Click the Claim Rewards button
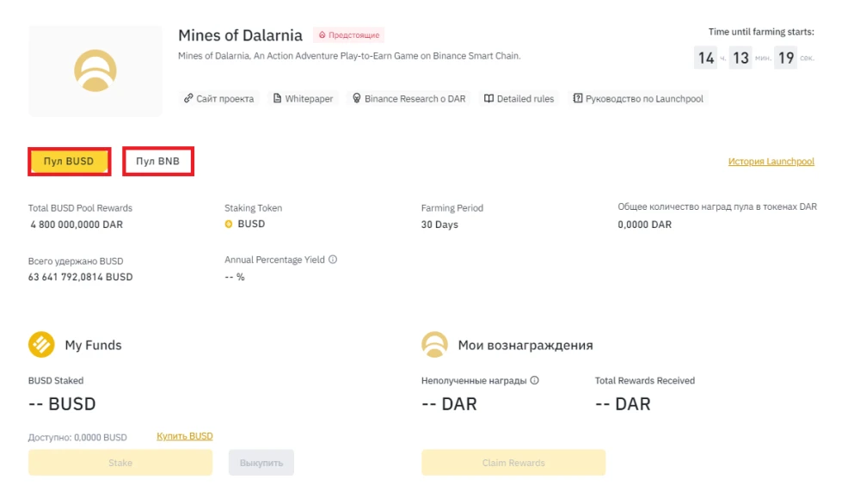This screenshot has height=504, width=860. tap(513, 463)
